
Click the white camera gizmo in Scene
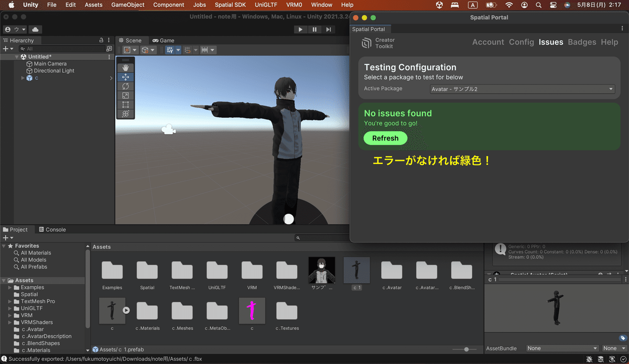(x=168, y=129)
